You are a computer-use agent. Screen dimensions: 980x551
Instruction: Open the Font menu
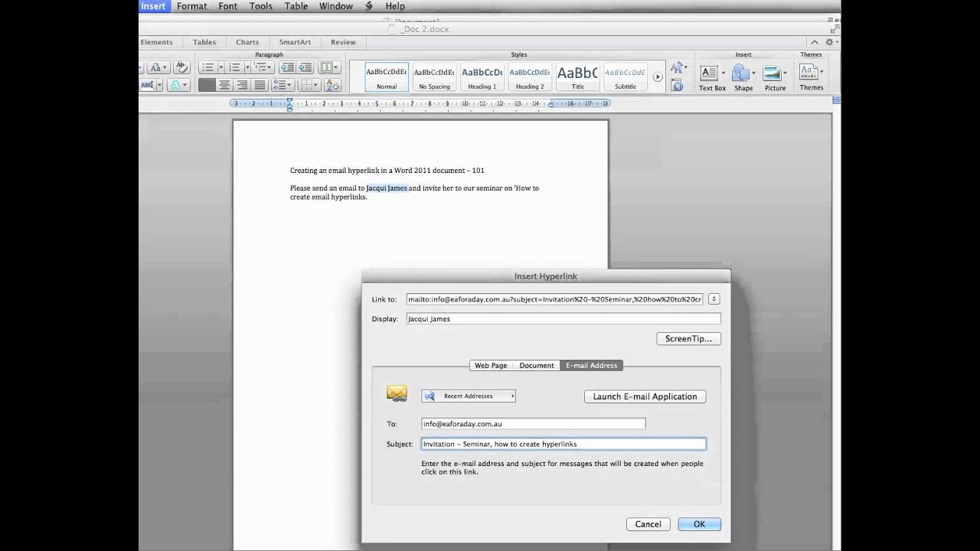tap(228, 6)
